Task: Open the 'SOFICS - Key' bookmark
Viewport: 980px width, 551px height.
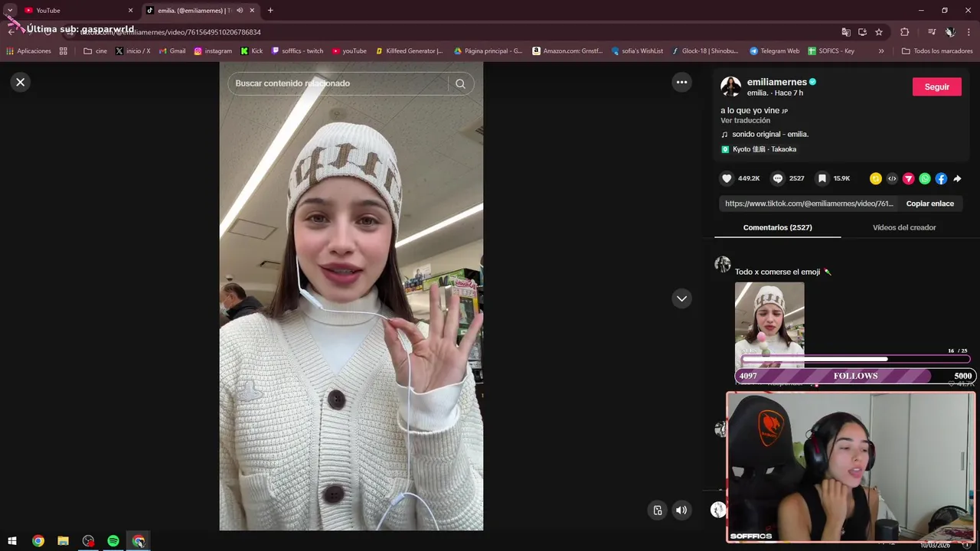Action: click(831, 51)
